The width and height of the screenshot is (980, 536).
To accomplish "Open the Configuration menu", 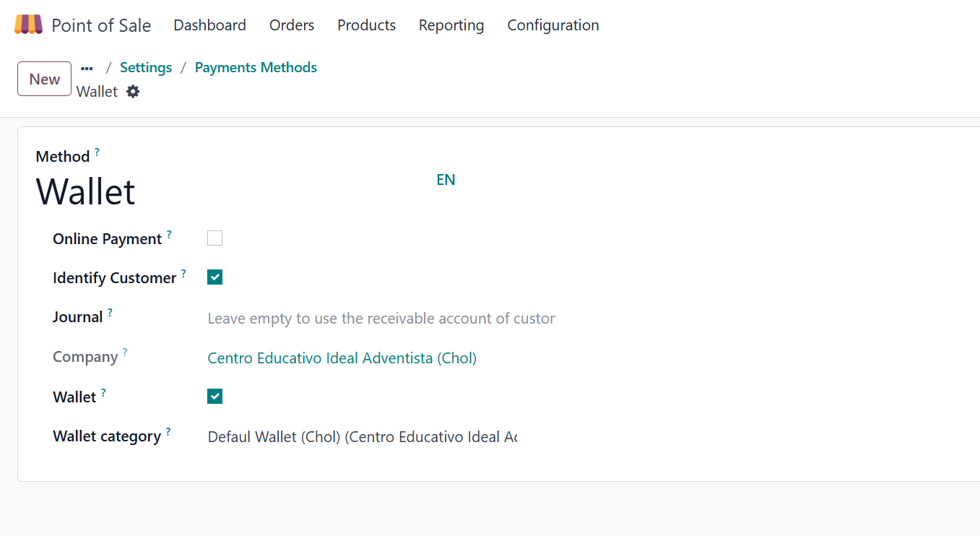I will click(553, 25).
